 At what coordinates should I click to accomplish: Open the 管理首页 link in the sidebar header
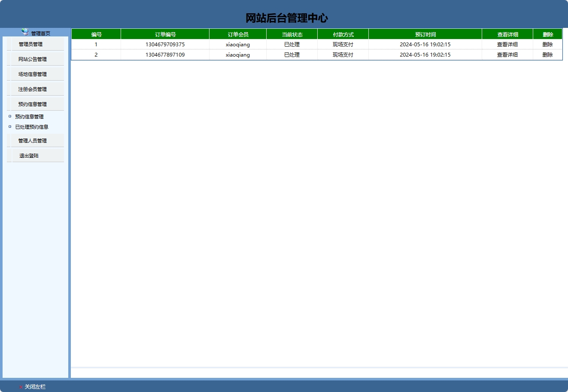[40, 33]
